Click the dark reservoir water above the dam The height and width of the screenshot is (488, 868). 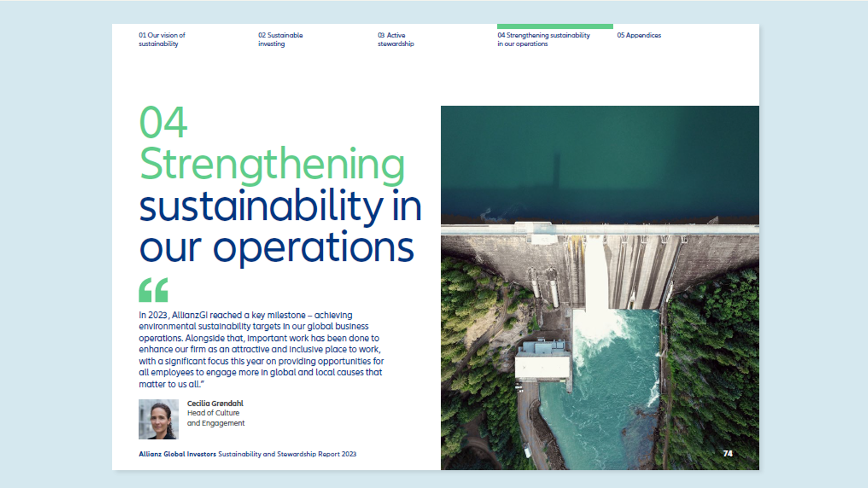[599, 163]
